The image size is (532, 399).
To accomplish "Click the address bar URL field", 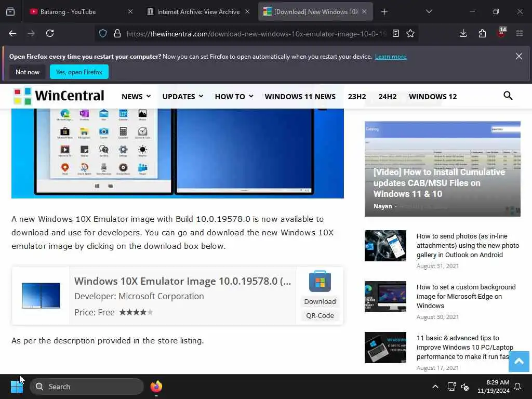I will (256, 34).
